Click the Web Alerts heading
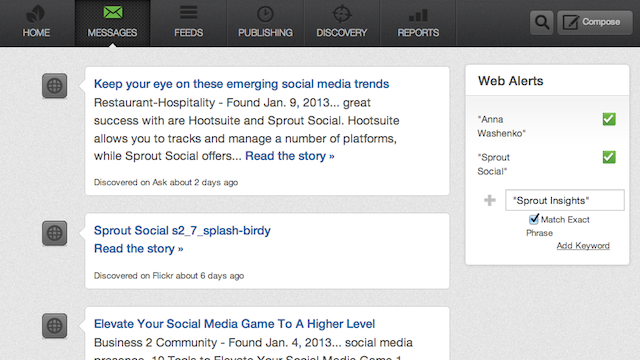 pyautogui.click(x=511, y=81)
